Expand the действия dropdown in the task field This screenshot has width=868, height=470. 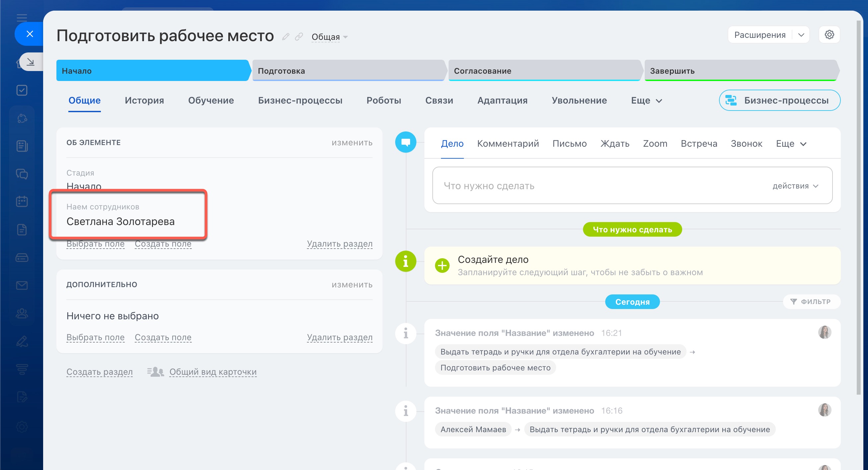click(795, 186)
